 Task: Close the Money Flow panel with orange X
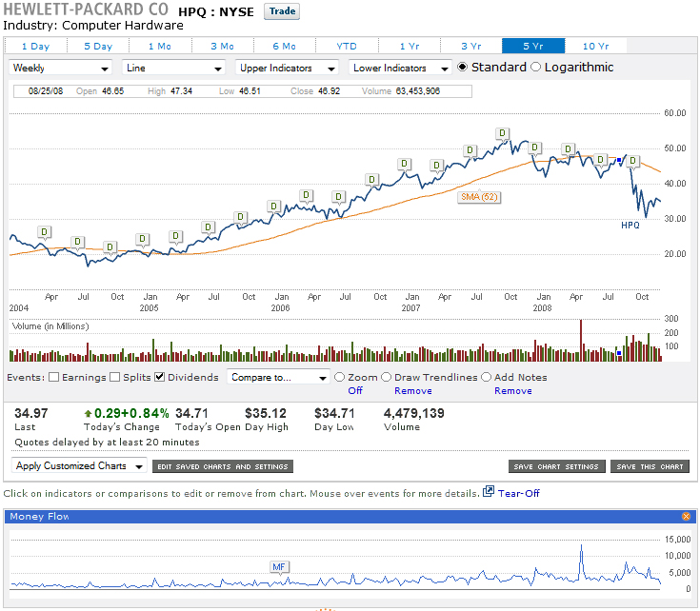[x=686, y=517]
